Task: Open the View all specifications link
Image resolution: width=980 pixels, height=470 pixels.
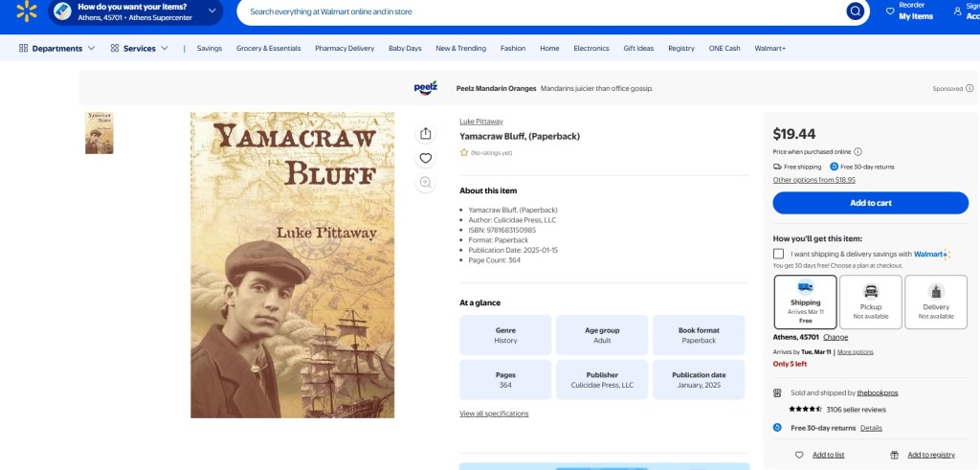Action: click(494, 414)
